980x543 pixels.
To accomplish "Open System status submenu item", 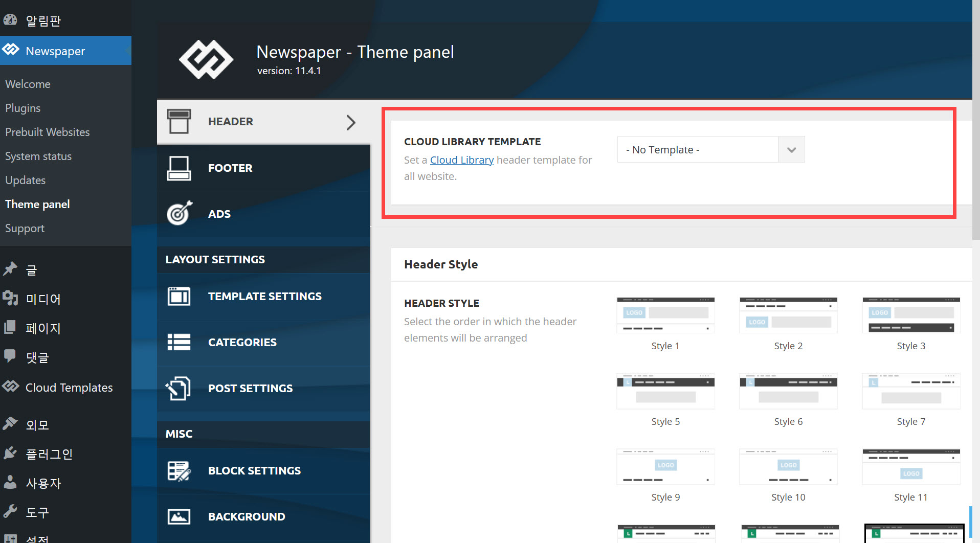I will (38, 156).
